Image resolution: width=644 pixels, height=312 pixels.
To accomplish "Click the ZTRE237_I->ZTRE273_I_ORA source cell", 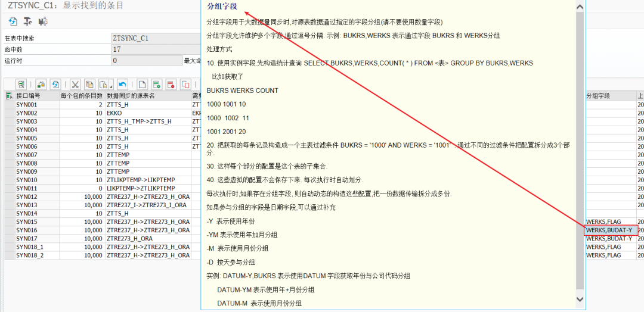I will click(x=148, y=205).
